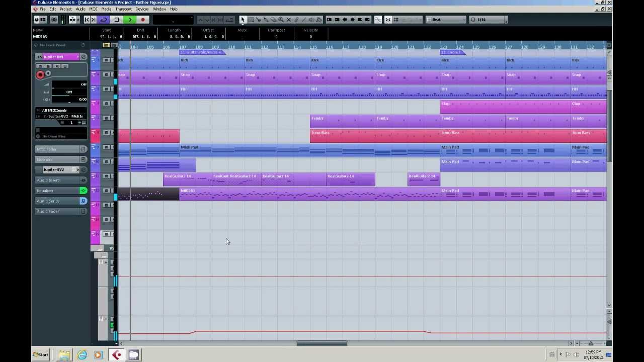This screenshot has height=362, width=644.
Task: Toggle Record Enable in the Inspector
Action: pos(40,74)
